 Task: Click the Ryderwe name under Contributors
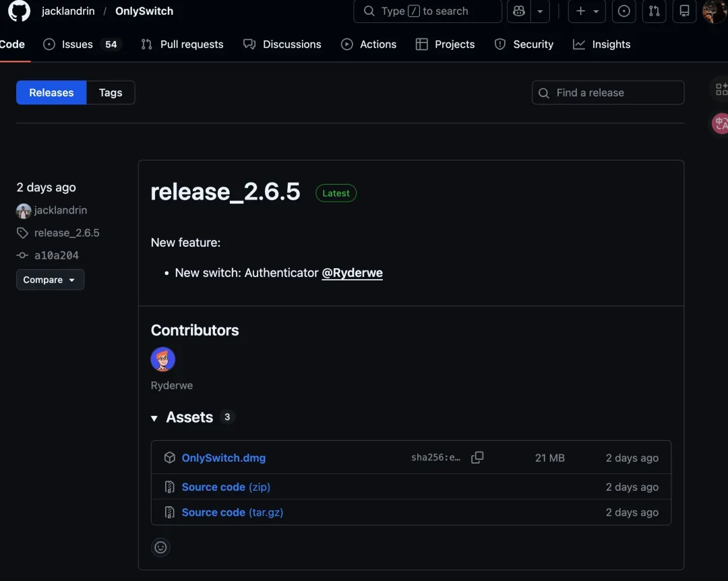(x=171, y=386)
